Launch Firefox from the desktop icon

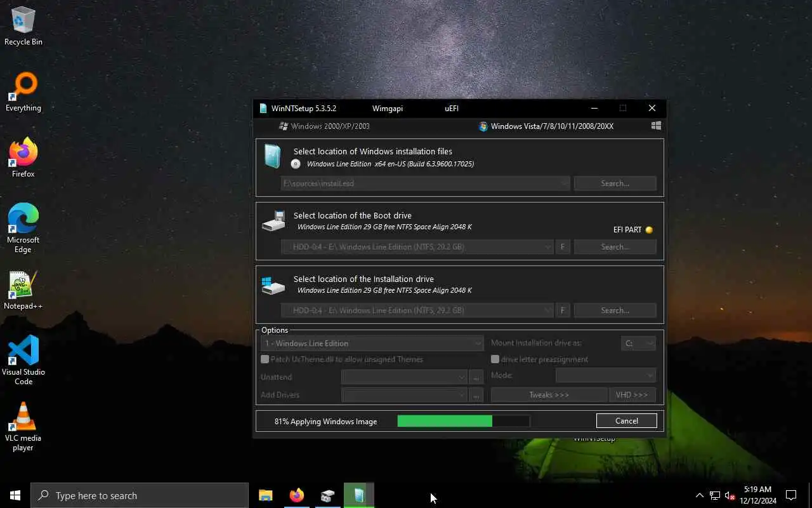[x=23, y=158]
